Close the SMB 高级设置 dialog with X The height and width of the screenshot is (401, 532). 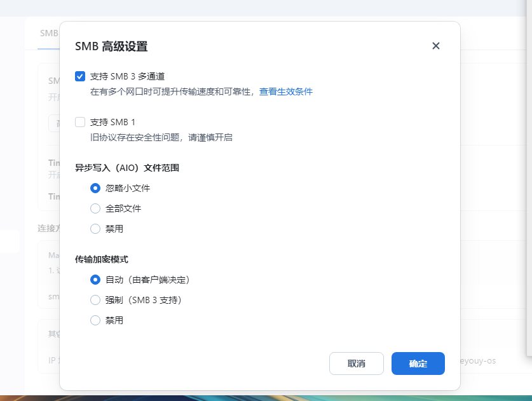435,46
